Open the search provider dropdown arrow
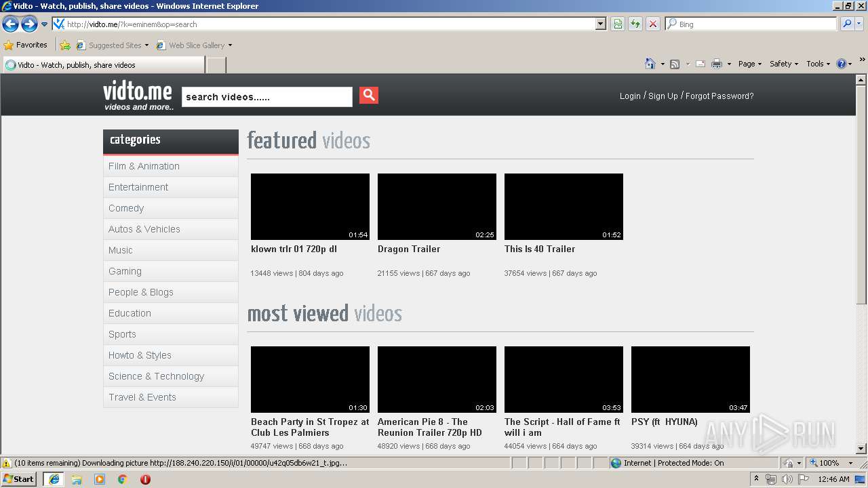Screen dimensions: 868x488 coord(859,24)
